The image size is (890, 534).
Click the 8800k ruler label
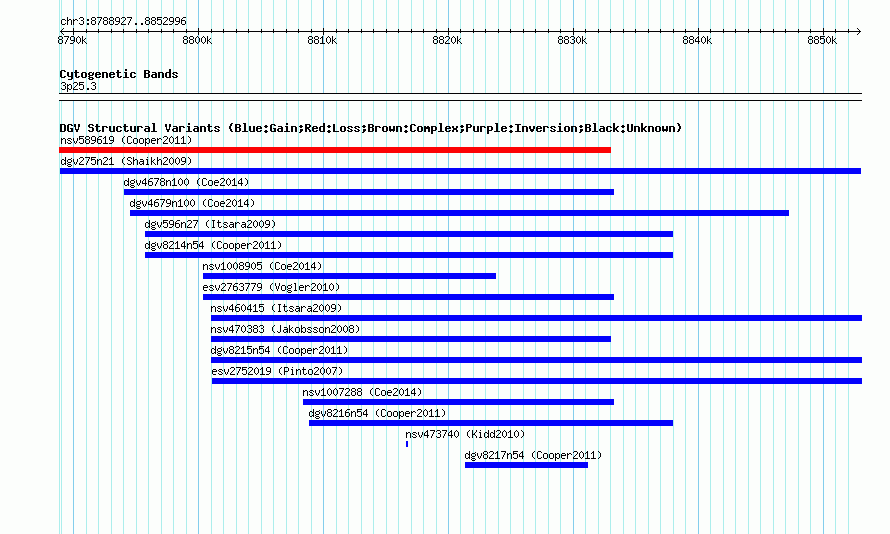pos(197,40)
